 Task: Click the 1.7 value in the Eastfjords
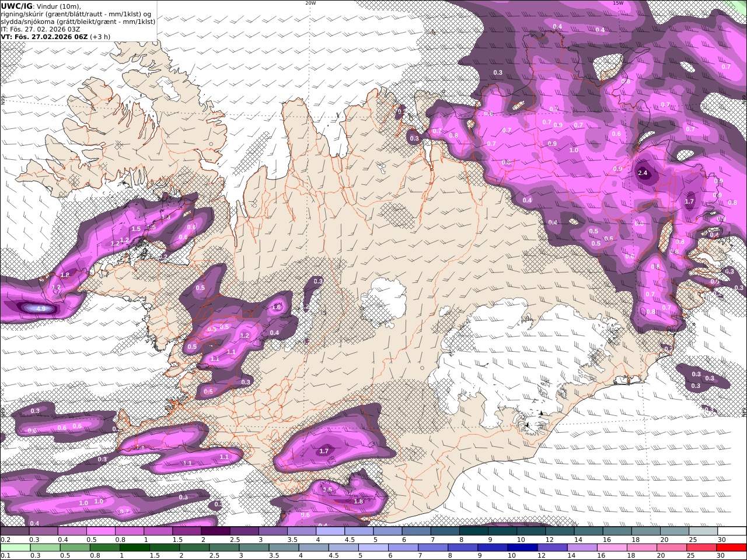click(689, 202)
